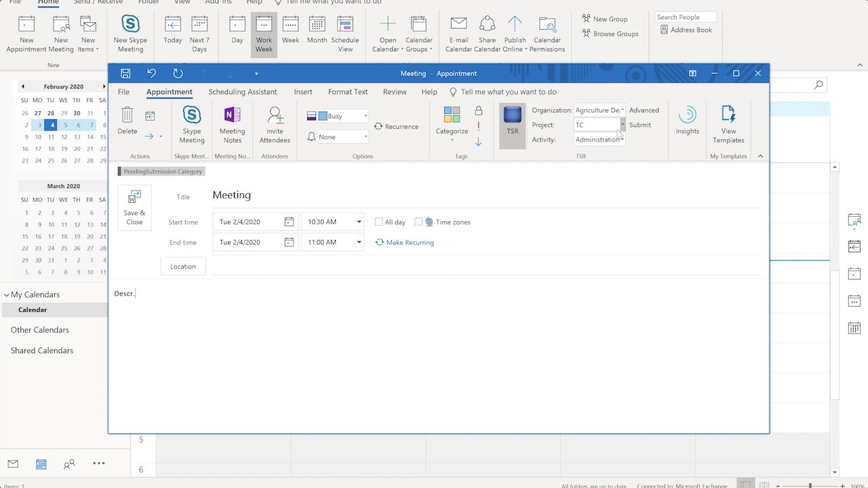Image resolution: width=868 pixels, height=488 pixels.
Task: Open Mail from bottom navigation bar
Action: [x=13, y=464]
